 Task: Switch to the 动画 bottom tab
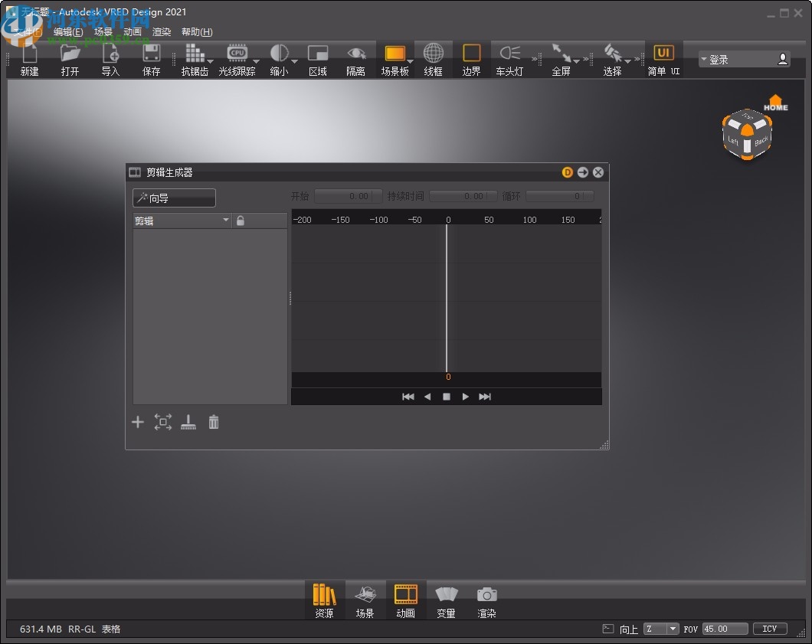click(406, 600)
